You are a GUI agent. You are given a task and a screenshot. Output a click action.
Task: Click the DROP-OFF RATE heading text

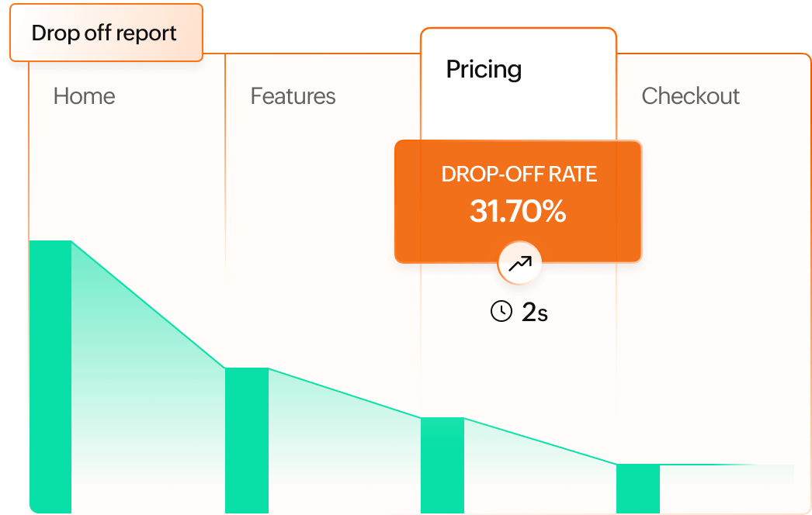click(x=519, y=174)
